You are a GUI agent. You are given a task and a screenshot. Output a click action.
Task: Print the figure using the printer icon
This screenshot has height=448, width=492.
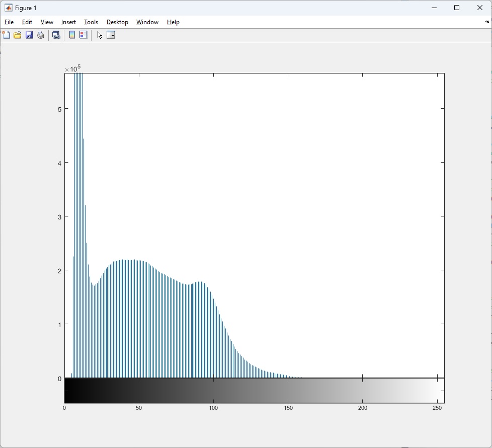coord(41,35)
